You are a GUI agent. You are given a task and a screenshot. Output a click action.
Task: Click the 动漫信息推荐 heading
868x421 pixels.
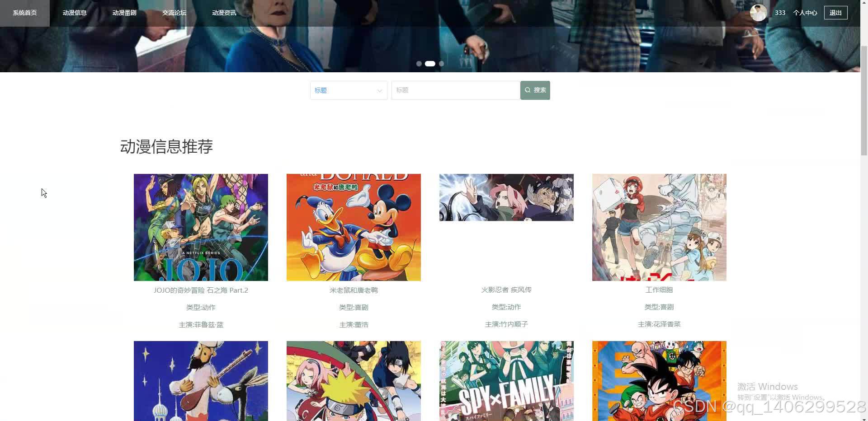point(166,146)
